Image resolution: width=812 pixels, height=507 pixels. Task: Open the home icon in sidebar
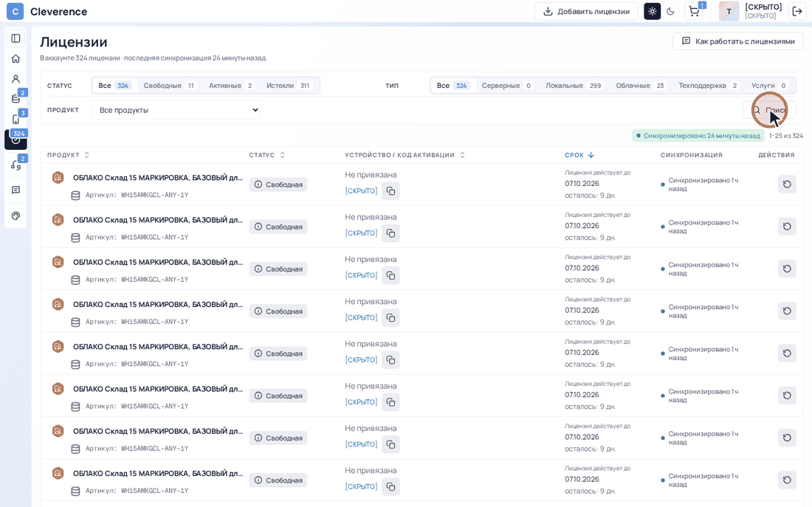click(x=16, y=58)
